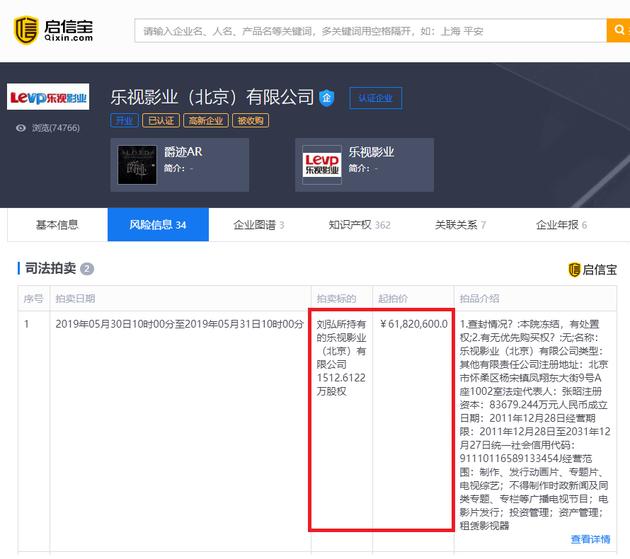Click the Qixin.com shield logo
The height and width of the screenshot is (559, 630).
(26, 30)
